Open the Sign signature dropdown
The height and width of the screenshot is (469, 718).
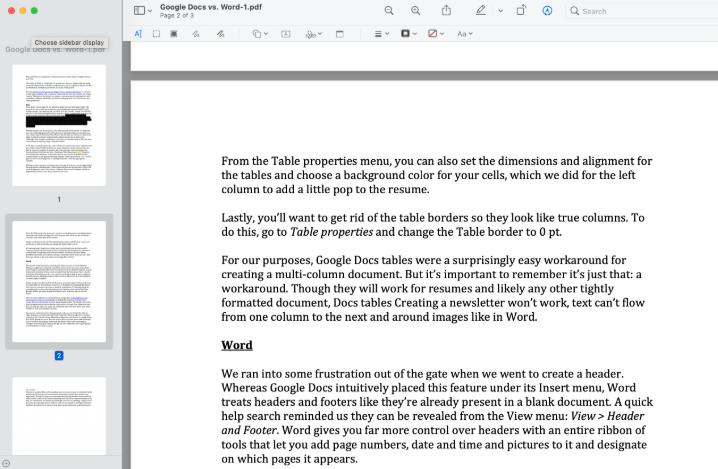pos(314,34)
